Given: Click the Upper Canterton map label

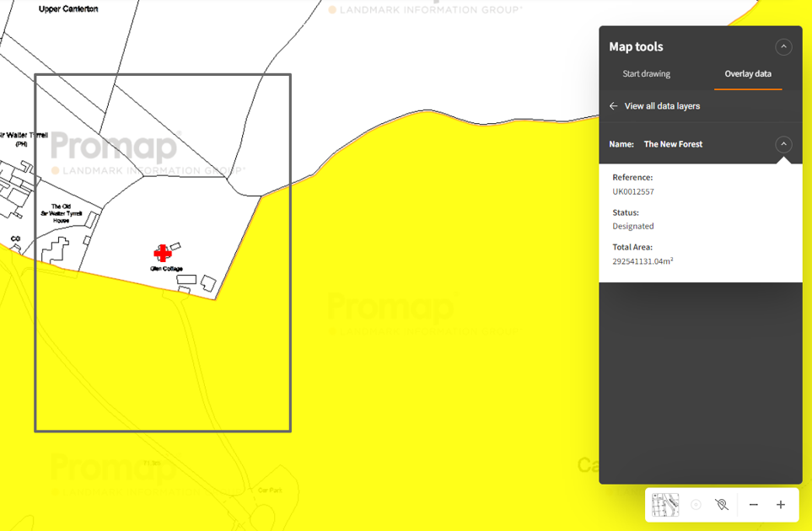Looking at the screenshot, I should pos(68,8).
